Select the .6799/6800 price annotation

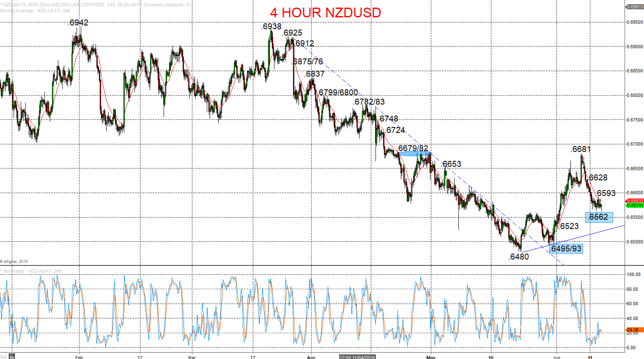coord(338,92)
